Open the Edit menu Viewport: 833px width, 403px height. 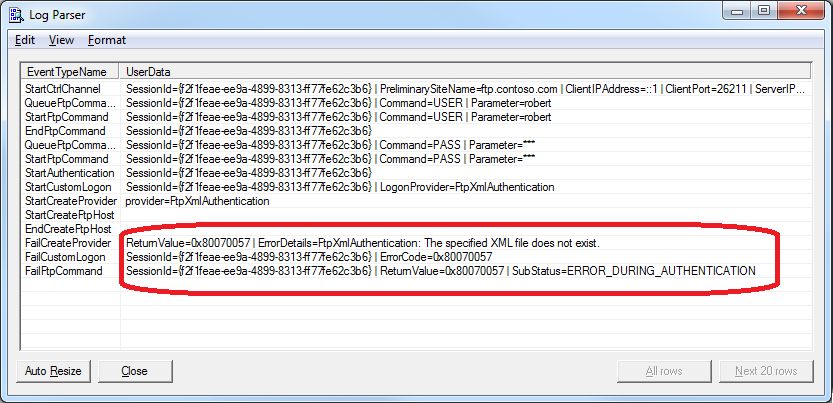pyautogui.click(x=25, y=40)
